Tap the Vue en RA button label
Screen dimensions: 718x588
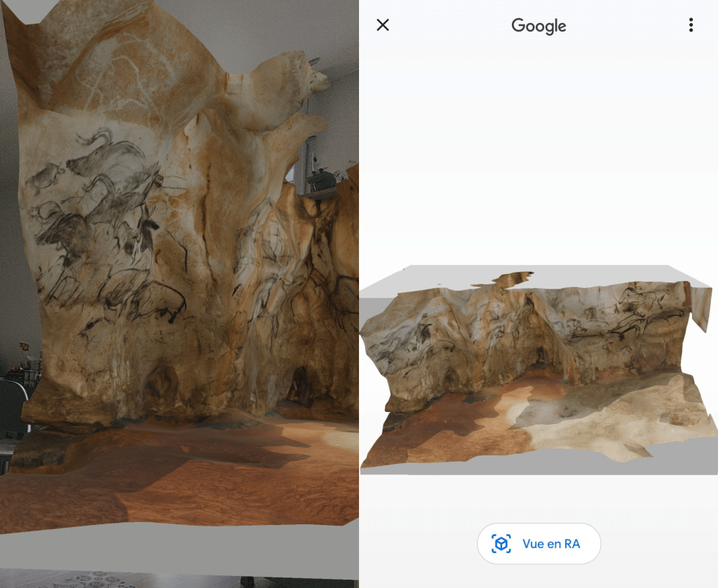(551, 544)
